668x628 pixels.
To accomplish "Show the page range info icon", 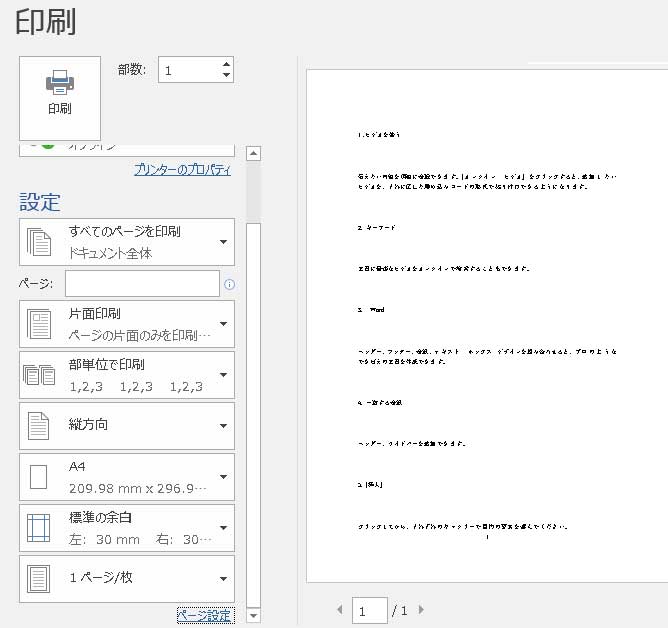I will tap(229, 285).
